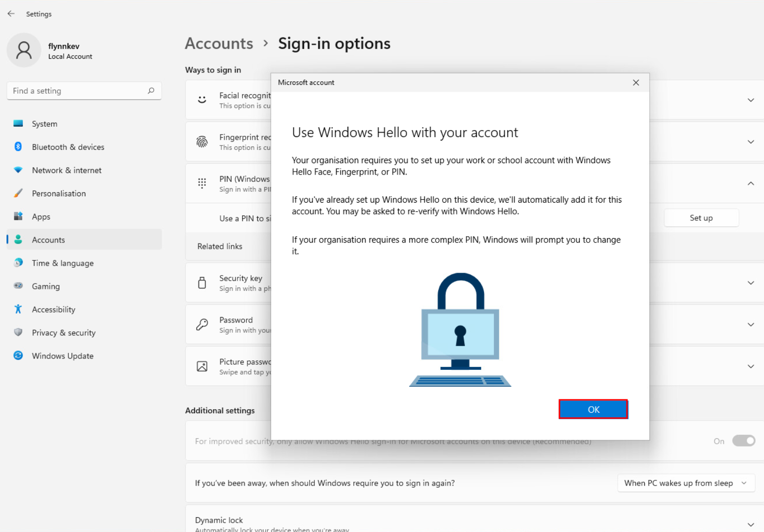Screen dimensions: 764x532
Task: Click the Picture password icon
Action: tap(202, 366)
